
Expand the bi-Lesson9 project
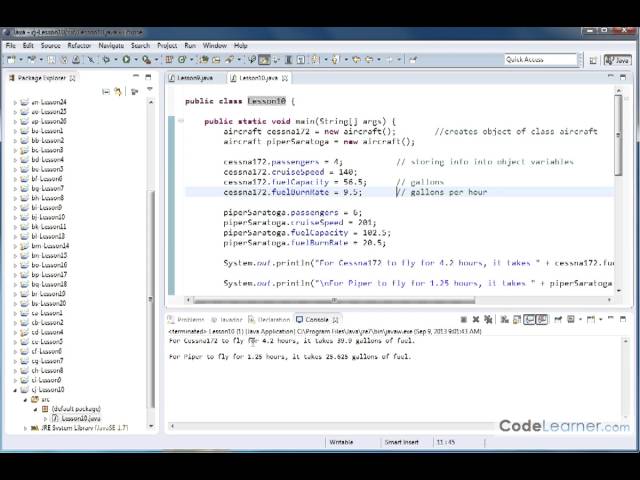pos(15,208)
